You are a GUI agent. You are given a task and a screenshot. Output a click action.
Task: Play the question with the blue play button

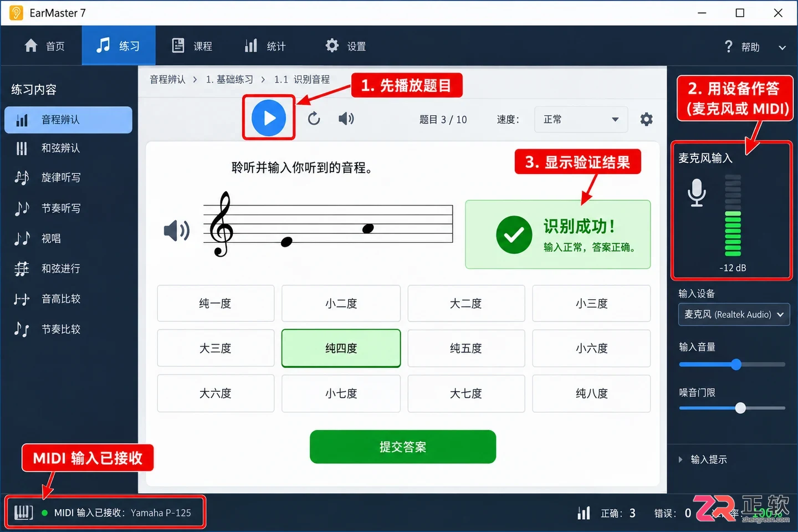(269, 118)
